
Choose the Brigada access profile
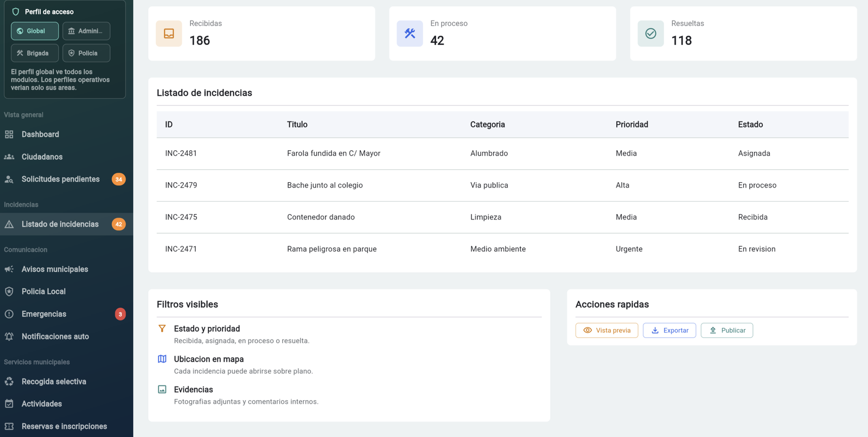pos(35,53)
